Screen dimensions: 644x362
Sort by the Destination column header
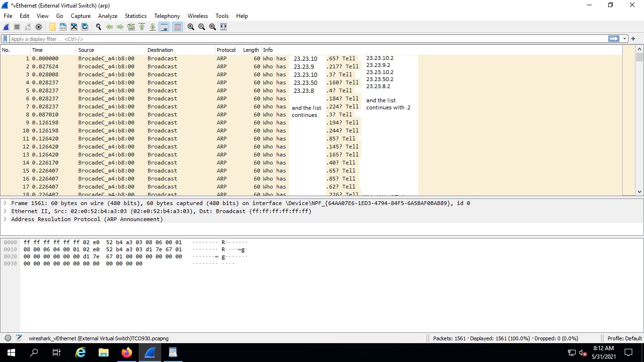tap(181, 50)
